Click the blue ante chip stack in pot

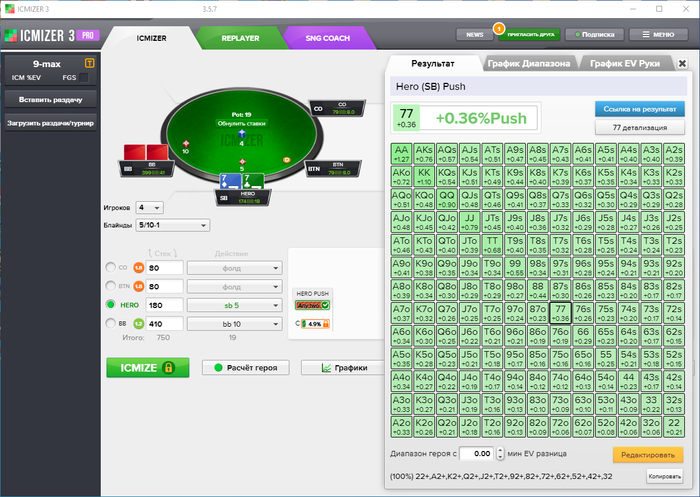pyautogui.click(x=242, y=134)
